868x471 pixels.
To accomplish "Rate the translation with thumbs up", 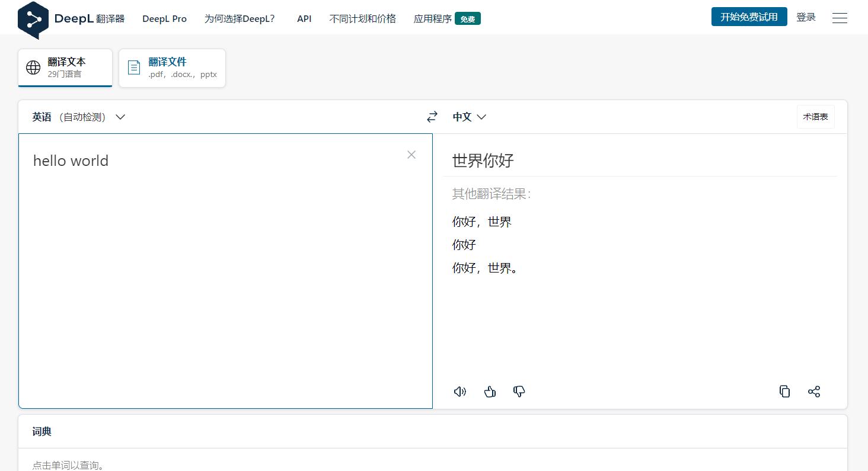I will [490, 392].
